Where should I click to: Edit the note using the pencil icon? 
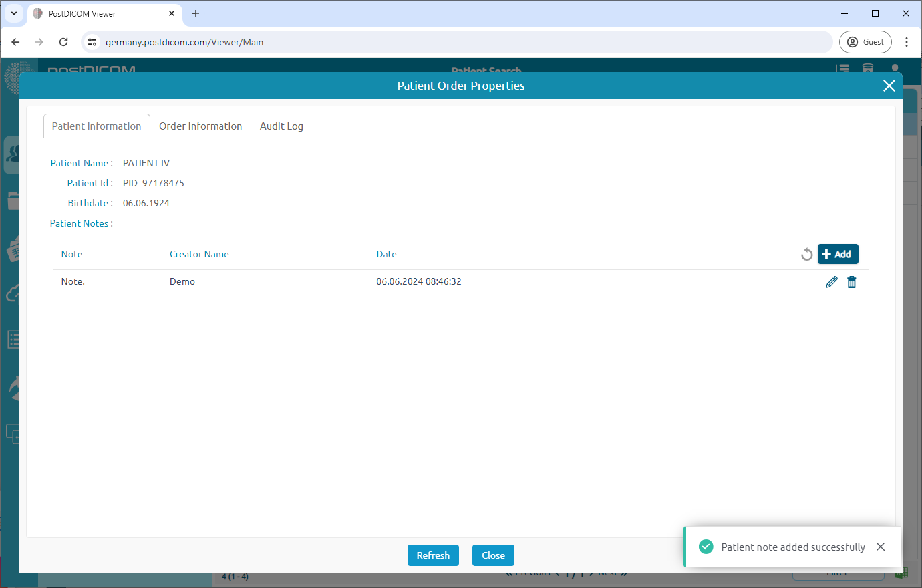[x=831, y=282]
